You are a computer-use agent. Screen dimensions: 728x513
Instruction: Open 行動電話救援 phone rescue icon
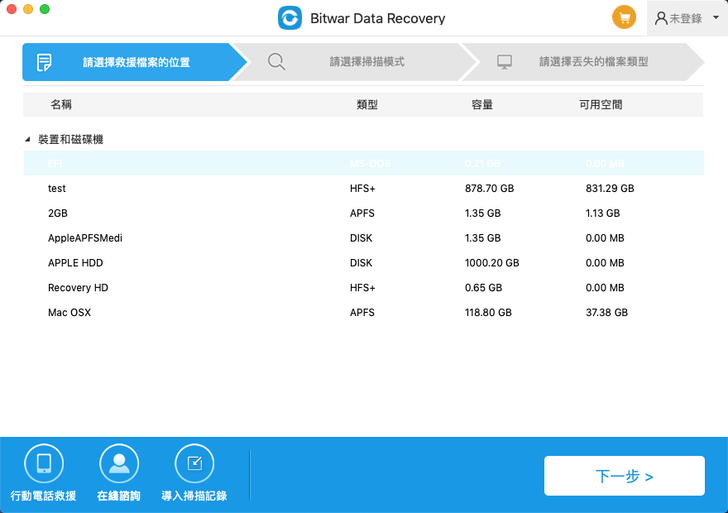click(x=43, y=464)
